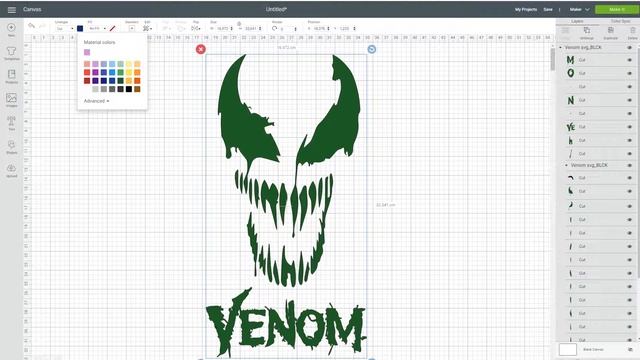Click the Position X input field
This screenshot has height=360, width=640.
tap(321, 29)
